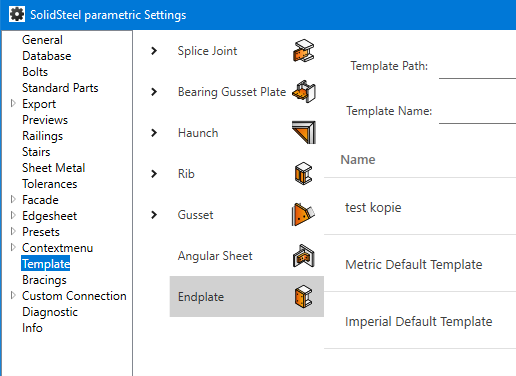Expand the Export tree node arrow

(13, 103)
